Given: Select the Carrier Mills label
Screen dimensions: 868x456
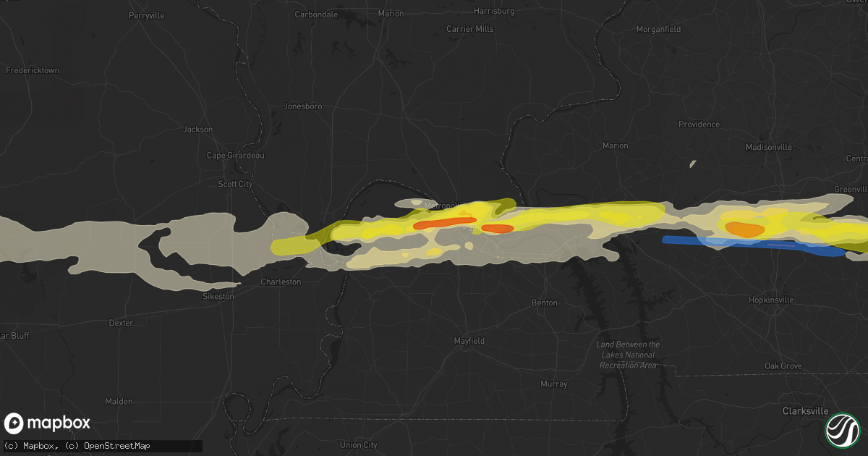Looking at the screenshot, I should [x=469, y=29].
